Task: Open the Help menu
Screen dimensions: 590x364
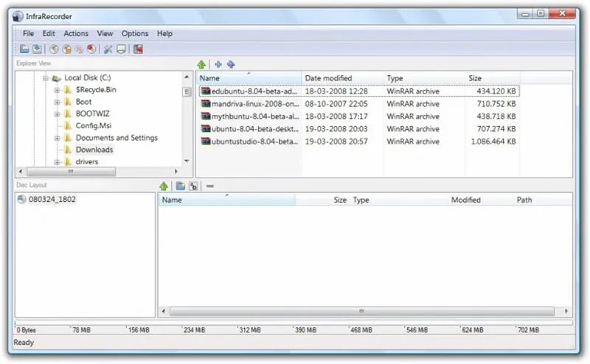Action: 164,33
